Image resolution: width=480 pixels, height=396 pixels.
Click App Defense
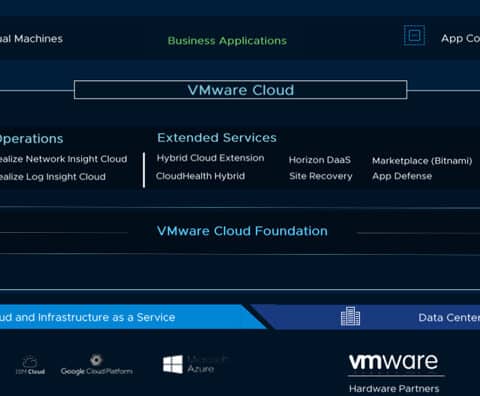click(402, 176)
